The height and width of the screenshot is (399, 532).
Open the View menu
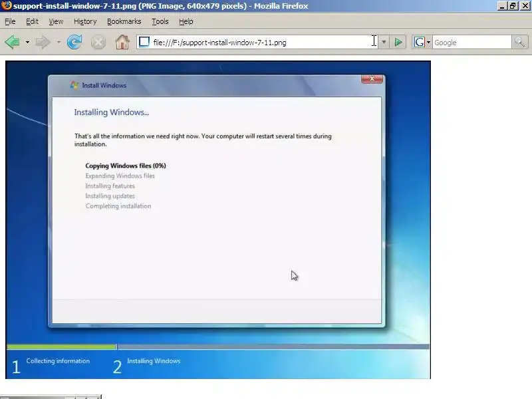[56, 21]
